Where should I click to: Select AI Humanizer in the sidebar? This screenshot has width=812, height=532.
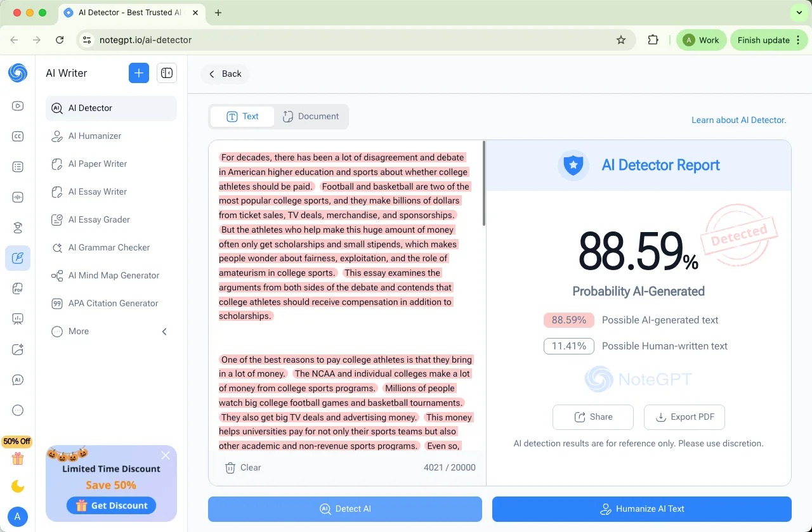(95, 136)
